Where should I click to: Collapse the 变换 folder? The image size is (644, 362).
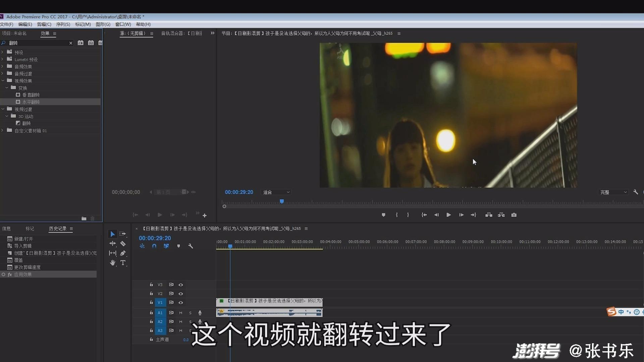[x=7, y=87]
